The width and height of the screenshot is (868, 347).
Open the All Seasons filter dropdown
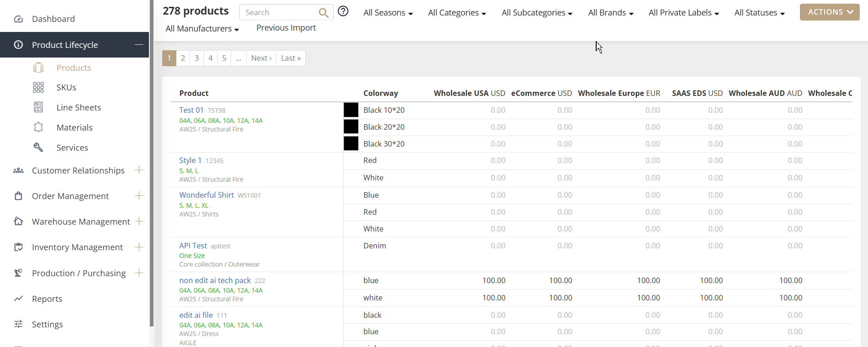click(x=388, y=13)
